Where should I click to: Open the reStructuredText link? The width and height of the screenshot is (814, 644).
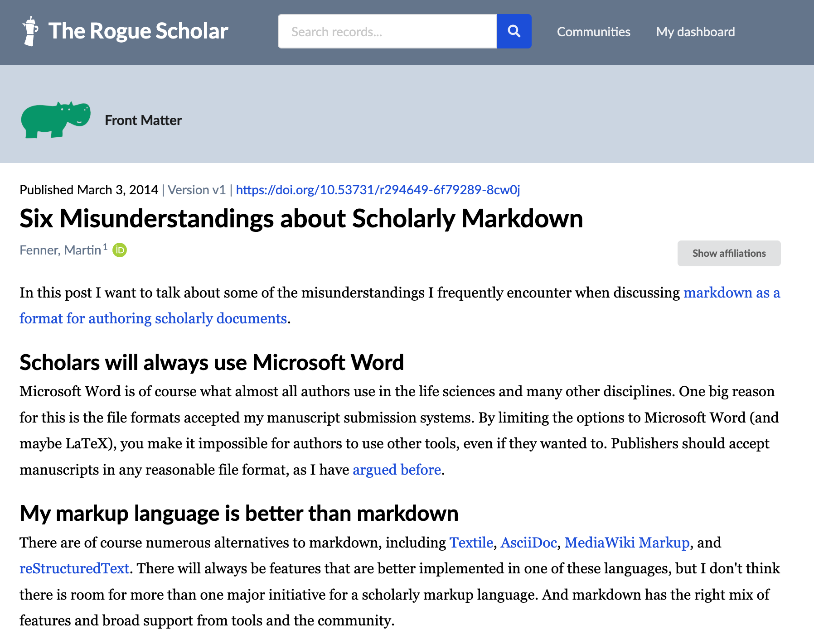74,568
